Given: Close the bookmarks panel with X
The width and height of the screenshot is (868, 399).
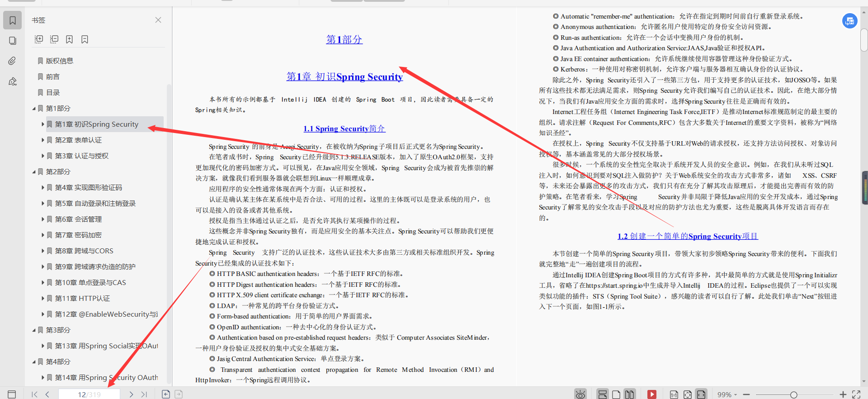Looking at the screenshot, I should tap(158, 20).
